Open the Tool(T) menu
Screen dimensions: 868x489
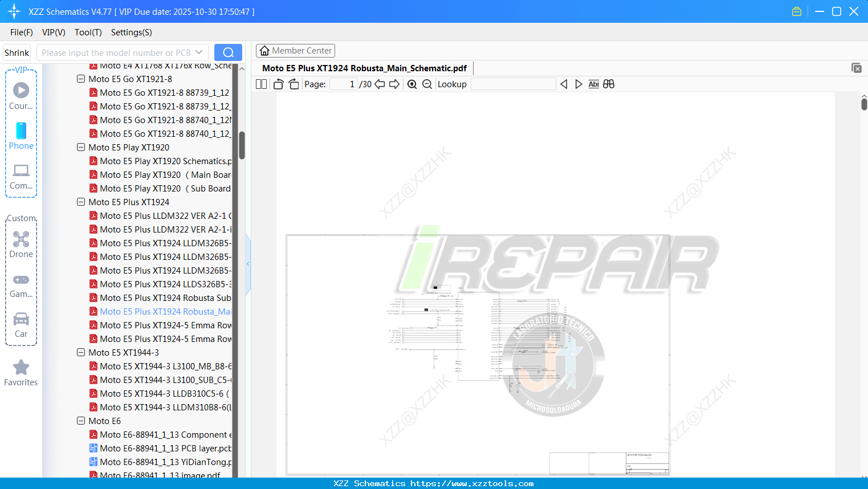tap(88, 32)
